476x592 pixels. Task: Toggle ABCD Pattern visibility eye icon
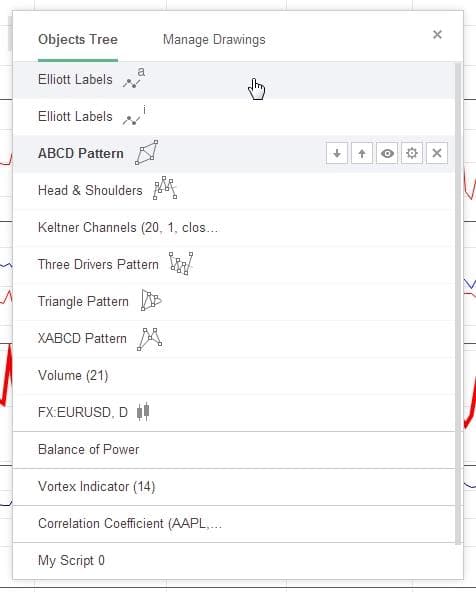[387, 153]
